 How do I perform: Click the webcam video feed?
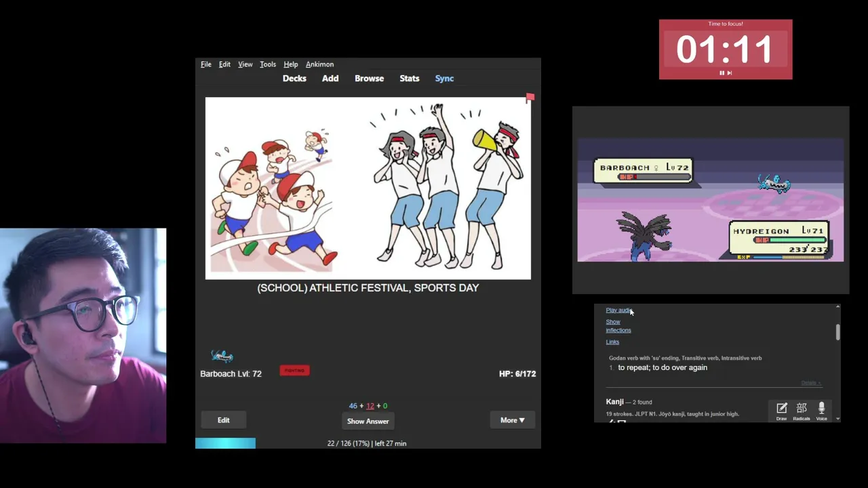[83, 335]
